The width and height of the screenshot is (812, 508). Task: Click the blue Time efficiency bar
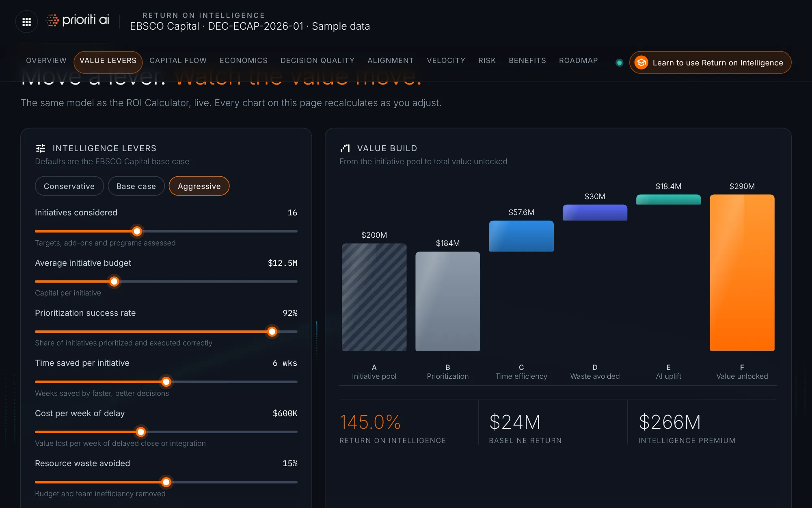[x=521, y=236]
